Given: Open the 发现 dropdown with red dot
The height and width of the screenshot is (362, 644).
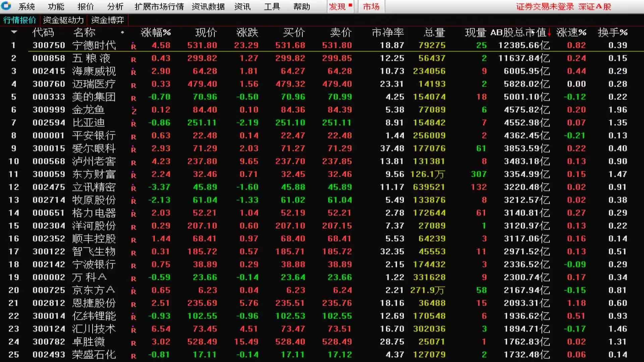Looking at the screenshot, I should click(340, 6).
